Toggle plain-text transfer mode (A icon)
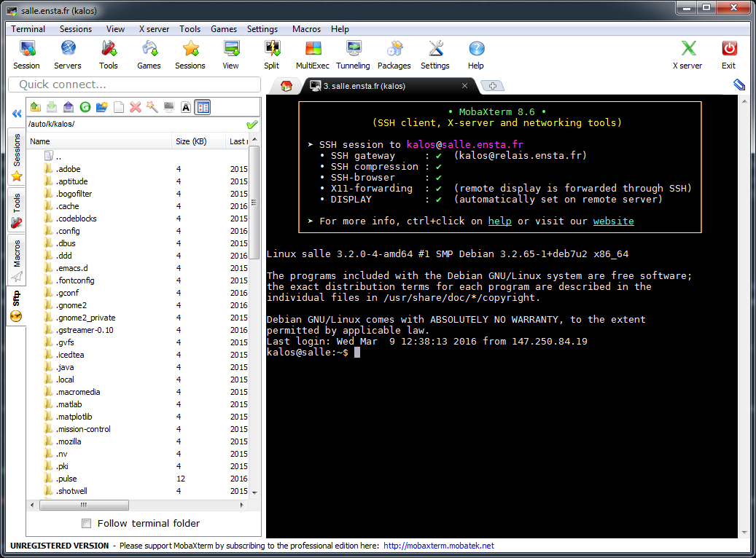Screen dimensions: 756x558 pos(186,107)
